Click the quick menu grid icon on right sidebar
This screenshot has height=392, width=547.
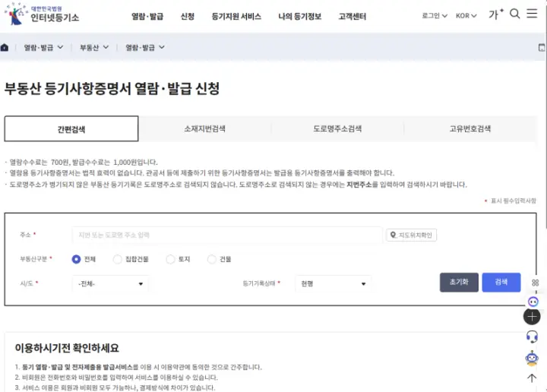(535, 283)
